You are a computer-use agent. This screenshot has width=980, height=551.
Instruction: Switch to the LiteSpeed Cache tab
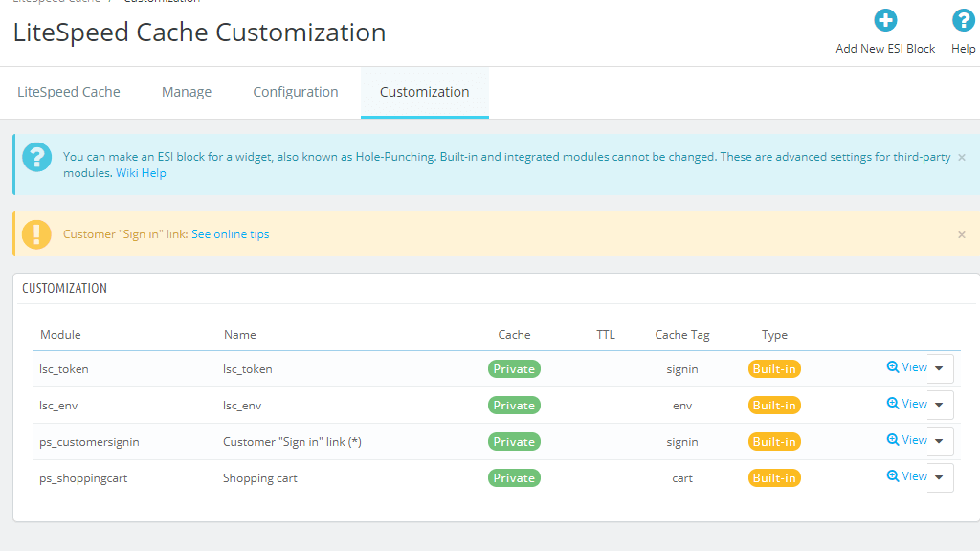[x=69, y=92]
